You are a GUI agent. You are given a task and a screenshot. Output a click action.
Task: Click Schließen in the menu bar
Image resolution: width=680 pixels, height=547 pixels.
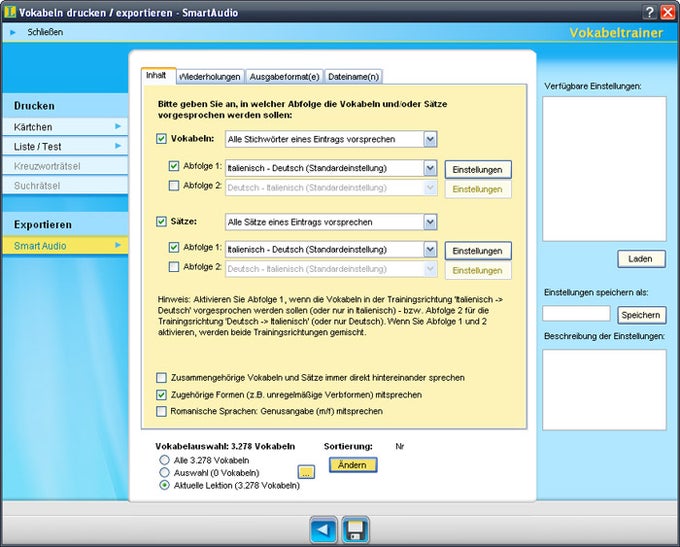point(45,32)
